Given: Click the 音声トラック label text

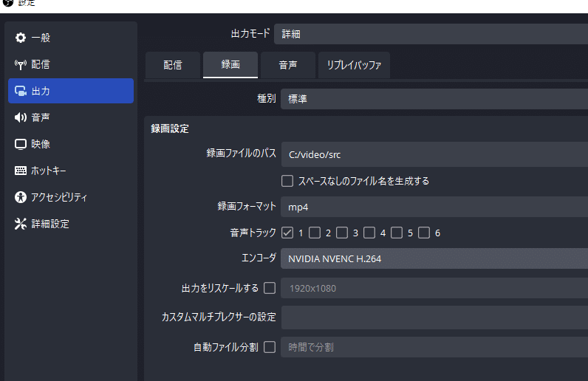Looking at the screenshot, I should tap(253, 233).
